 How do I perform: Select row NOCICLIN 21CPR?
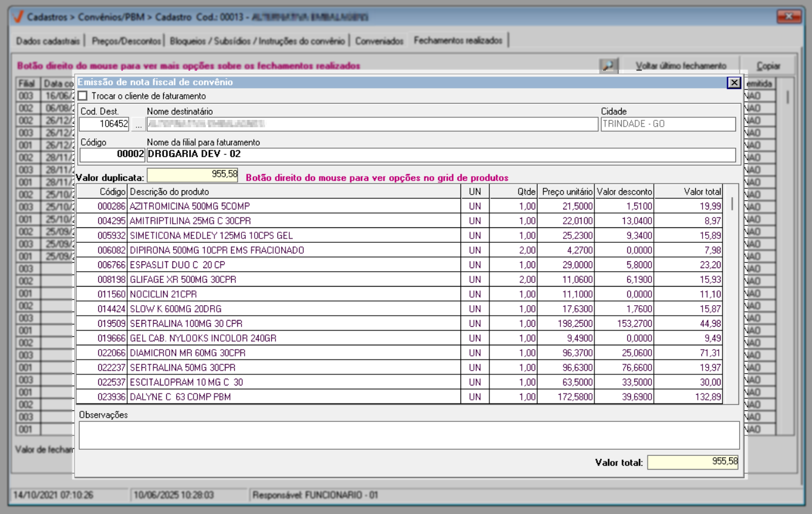400,294
